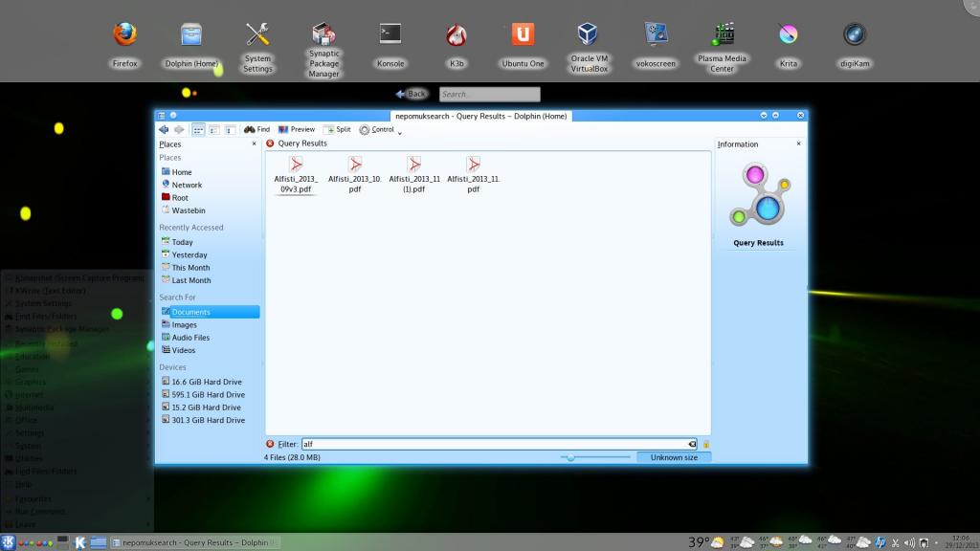Close the Query Results search bar

pyautogui.click(x=270, y=143)
